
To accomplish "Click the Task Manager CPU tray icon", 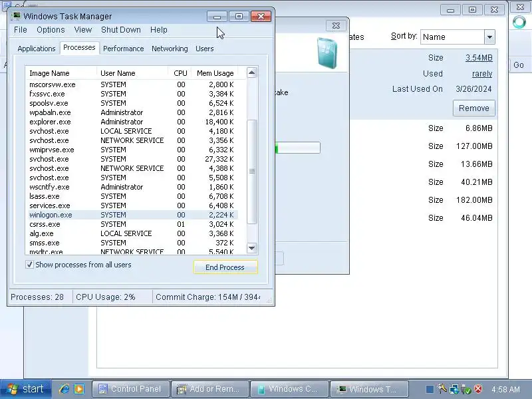I will 430,389.
